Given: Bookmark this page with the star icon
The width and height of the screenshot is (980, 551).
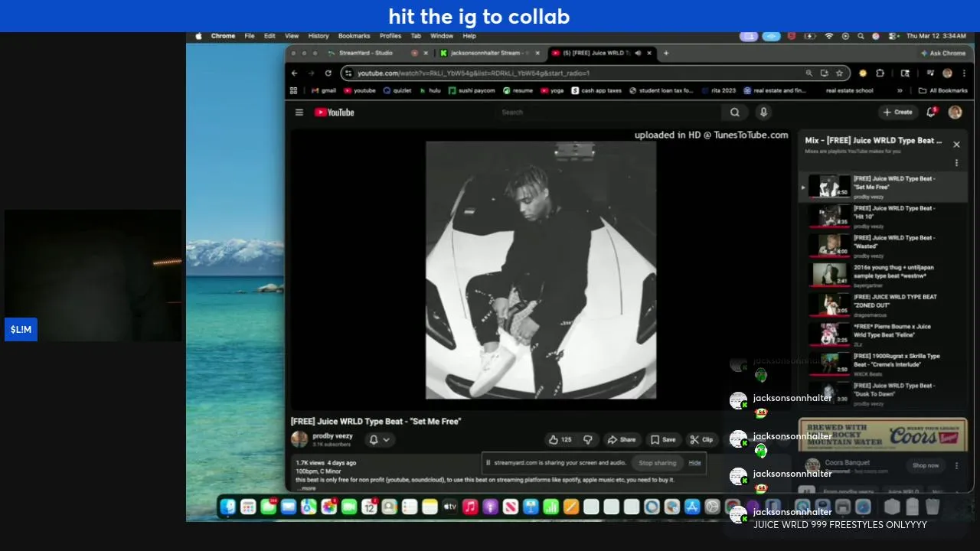Looking at the screenshot, I should point(839,73).
